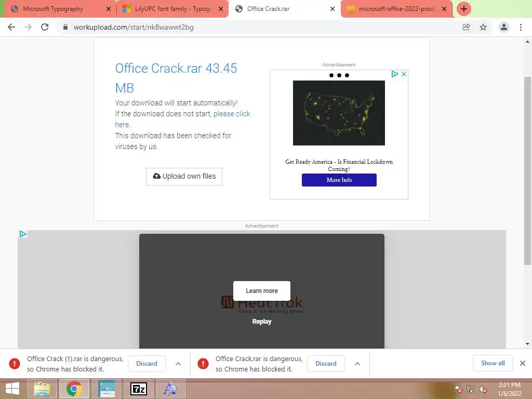The height and width of the screenshot is (399, 532).
Task: Click Learn more on video ad
Action: (x=262, y=291)
